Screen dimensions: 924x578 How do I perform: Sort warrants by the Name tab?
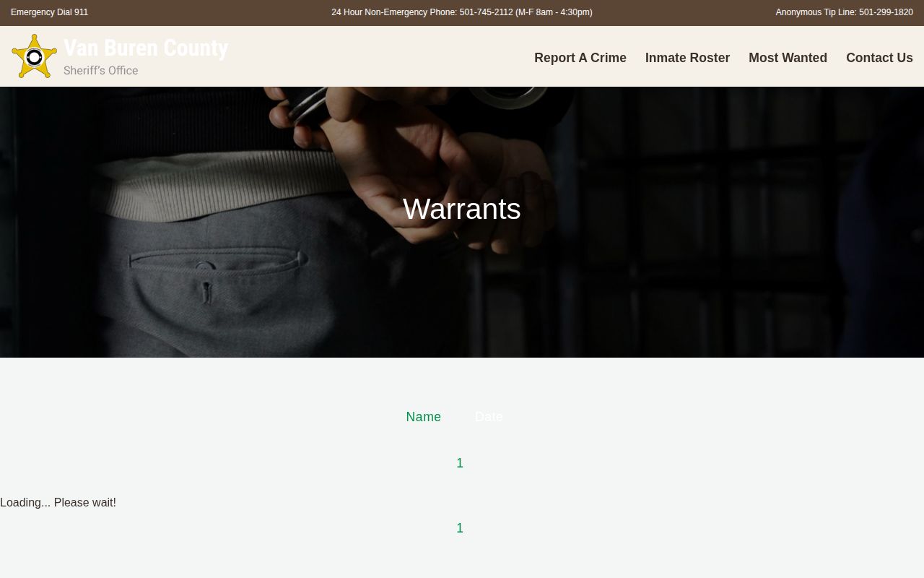(x=423, y=417)
